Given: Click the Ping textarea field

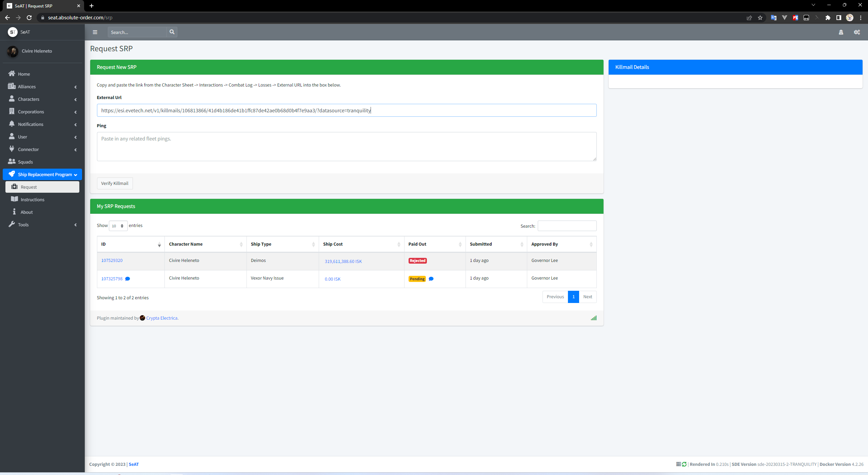Looking at the screenshot, I should [x=346, y=147].
